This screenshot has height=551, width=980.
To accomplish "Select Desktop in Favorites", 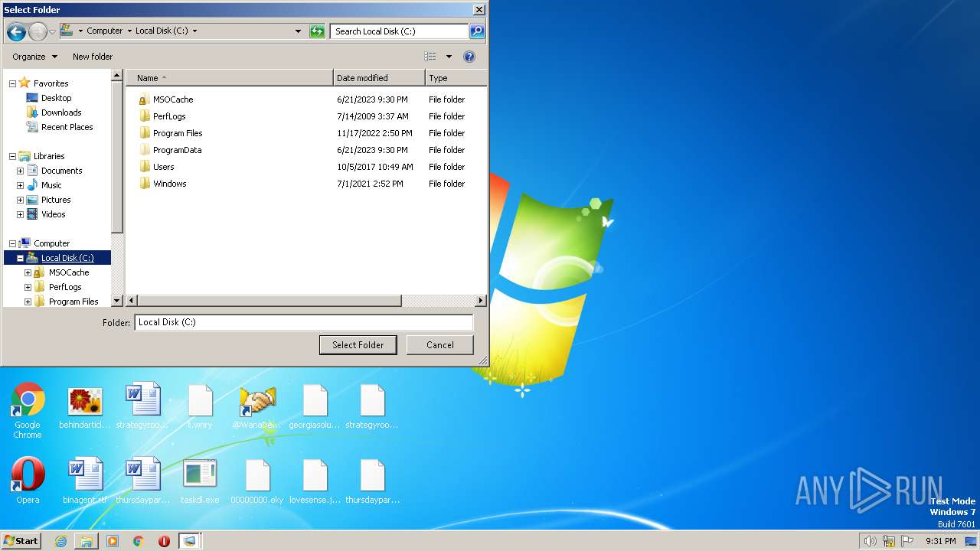I will [x=56, y=98].
